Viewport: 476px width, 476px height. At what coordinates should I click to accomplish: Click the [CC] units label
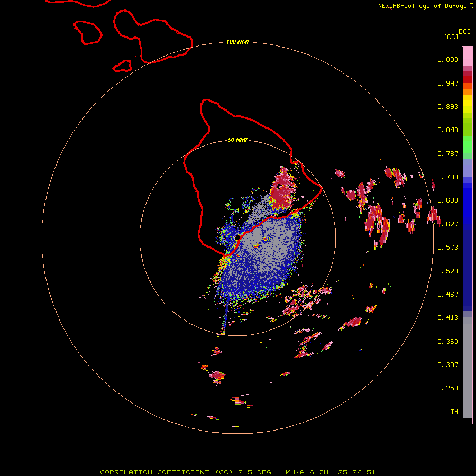[x=451, y=36]
